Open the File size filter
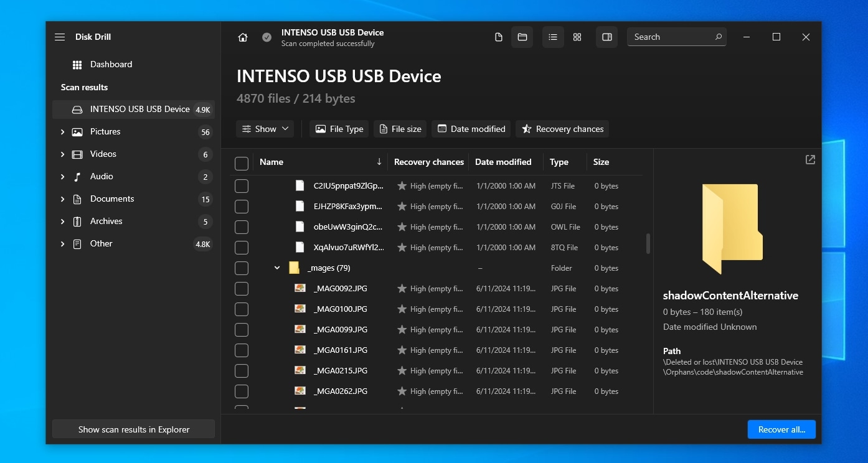This screenshot has width=868, height=463. tap(400, 129)
